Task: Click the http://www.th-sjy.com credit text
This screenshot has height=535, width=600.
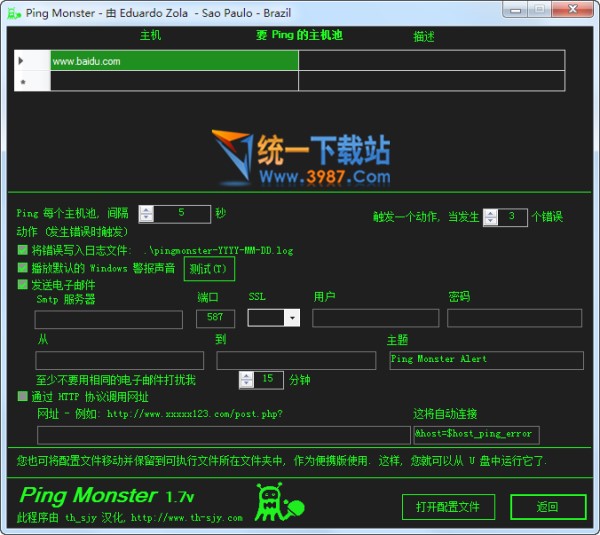Action: coord(187,518)
